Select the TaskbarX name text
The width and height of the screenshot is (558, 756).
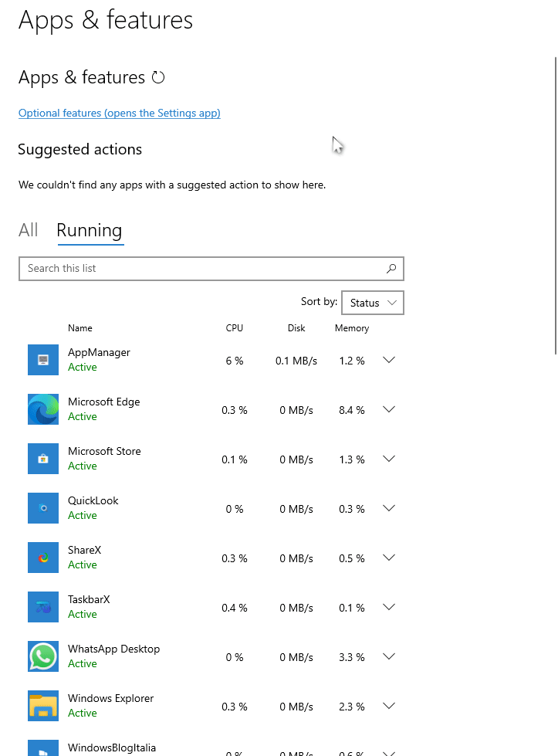coord(90,599)
